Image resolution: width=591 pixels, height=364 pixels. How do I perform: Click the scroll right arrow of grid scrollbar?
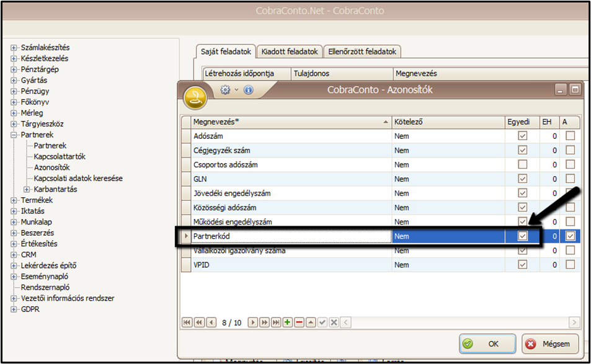pyautogui.click(x=574, y=322)
